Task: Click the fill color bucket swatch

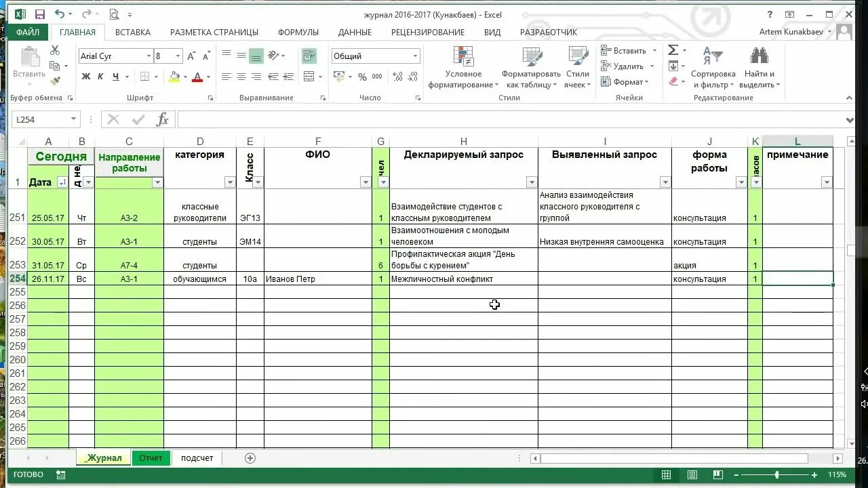Action: click(x=175, y=77)
